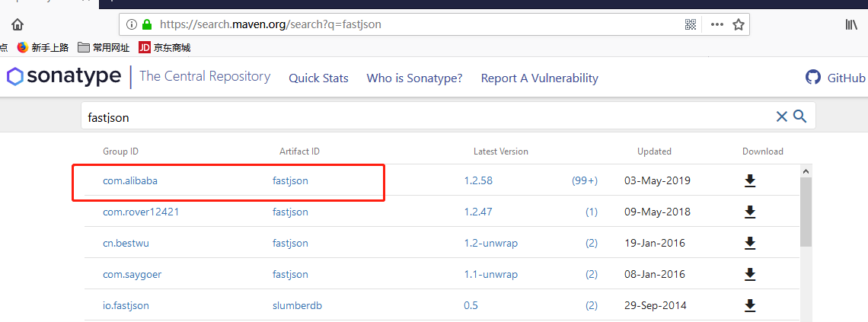
Task: Click the 08-Jan-2016 updated date
Action: (655, 274)
